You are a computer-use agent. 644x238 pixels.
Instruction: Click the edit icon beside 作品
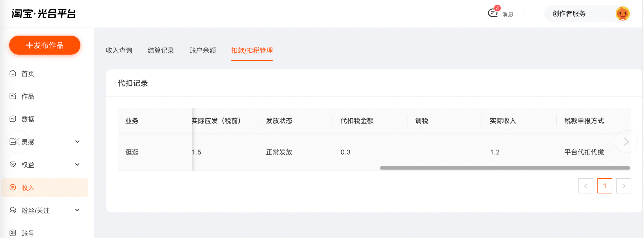coord(13,96)
